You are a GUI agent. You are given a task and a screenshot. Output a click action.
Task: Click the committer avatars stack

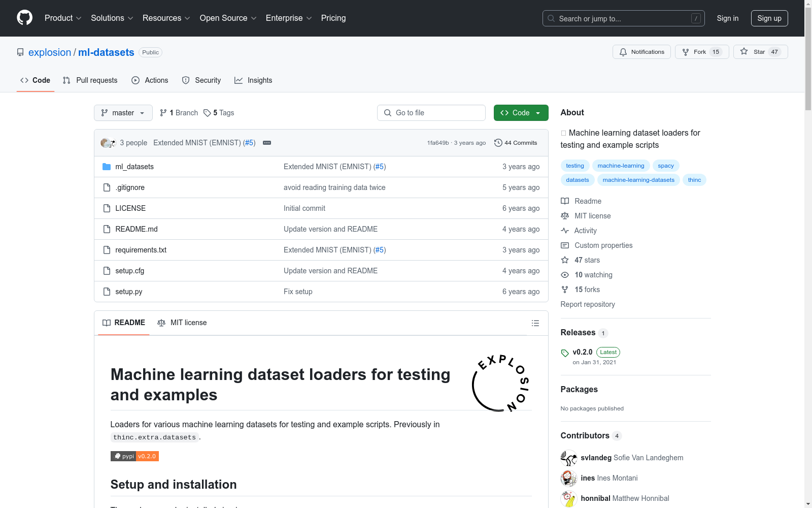point(108,143)
